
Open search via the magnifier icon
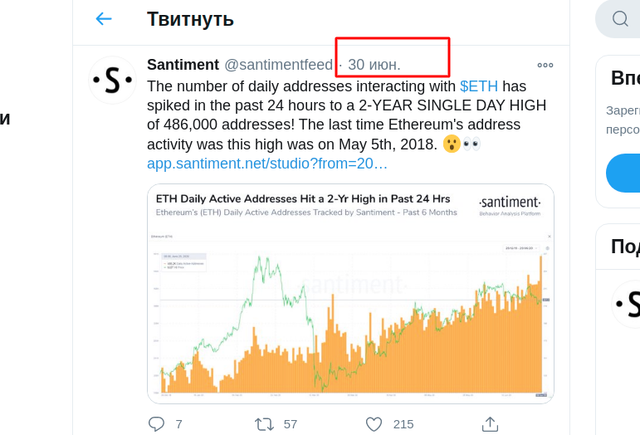click(620, 19)
